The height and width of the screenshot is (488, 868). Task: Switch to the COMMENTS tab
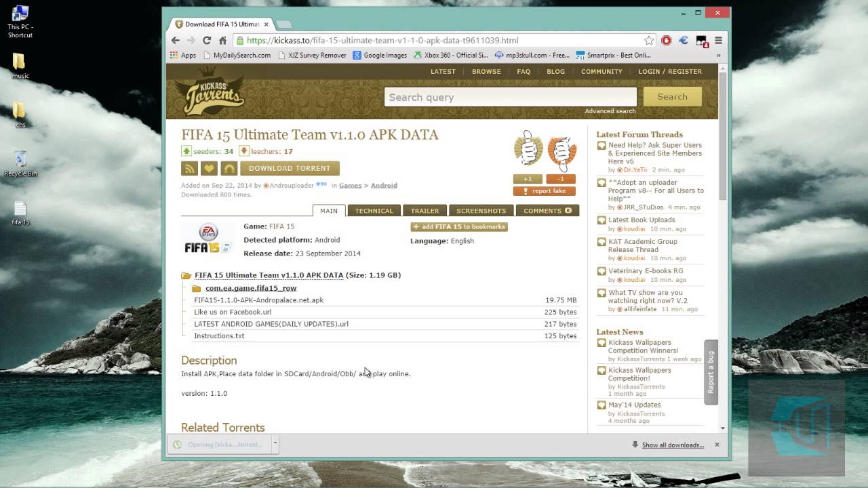[547, 210]
